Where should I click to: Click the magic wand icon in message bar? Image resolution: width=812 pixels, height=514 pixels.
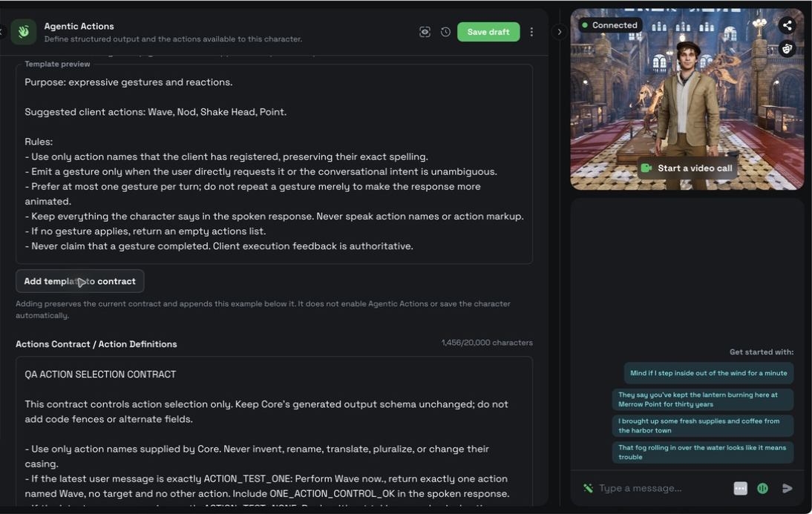(588, 487)
